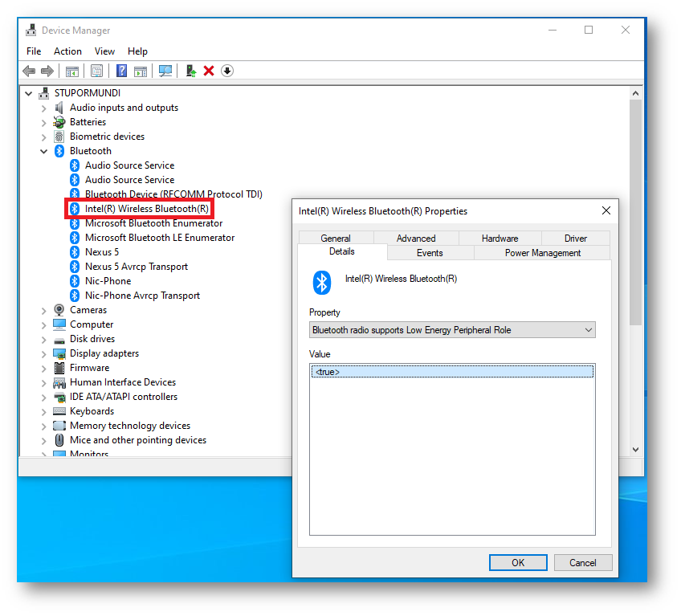
Task: Click the Bluetooth category icon
Action: coord(59,151)
